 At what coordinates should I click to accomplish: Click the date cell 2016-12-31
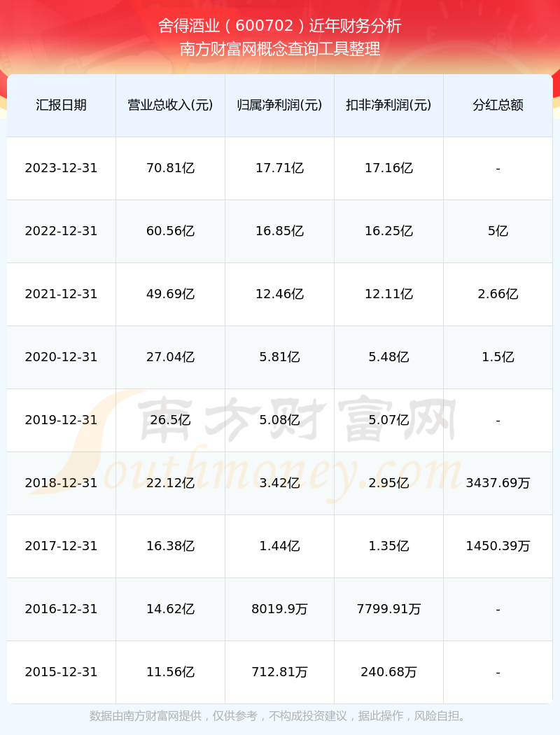[x=61, y=609]
